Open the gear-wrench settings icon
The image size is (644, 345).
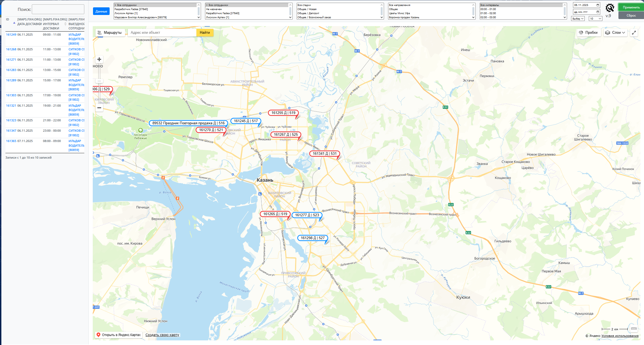click(x=610, y=8)
